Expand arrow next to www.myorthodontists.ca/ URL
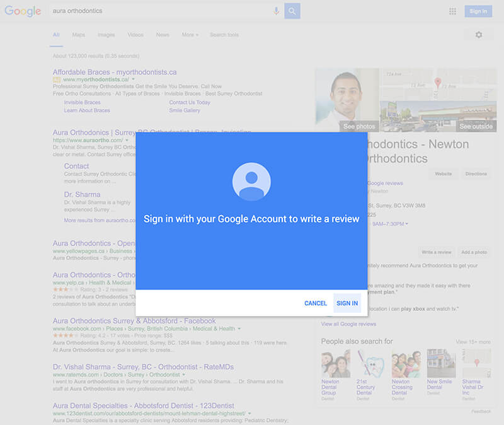This screenshot has width=504, height=425. coord(133,79)
